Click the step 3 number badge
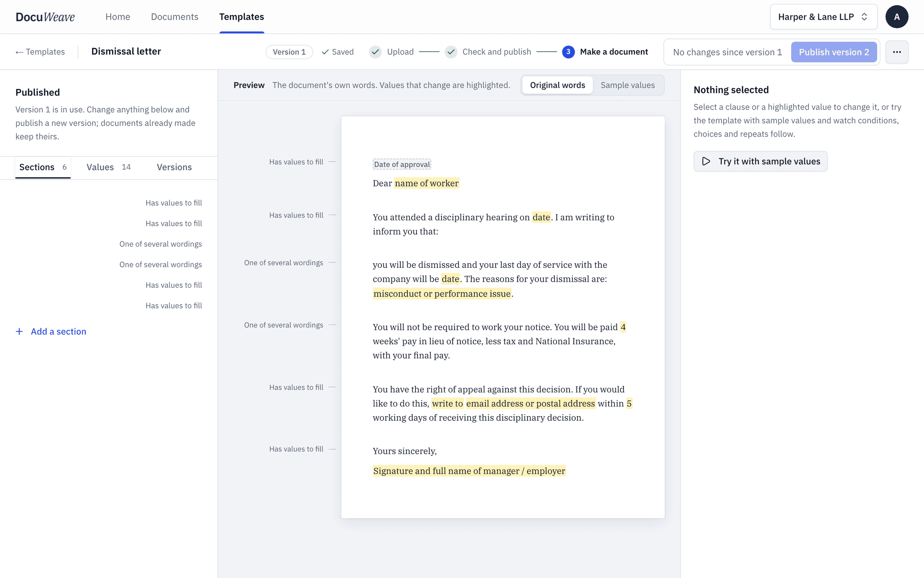This screenshot has width=924, height=578. 568,52
